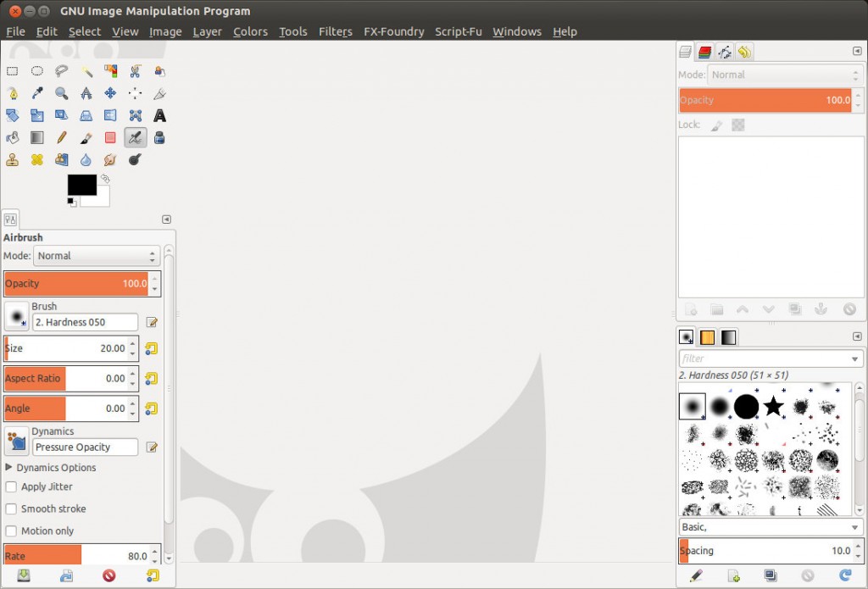Activate the Clone stamp tool
This screenshot has height=589, width=868.
[x=12, y=159]
